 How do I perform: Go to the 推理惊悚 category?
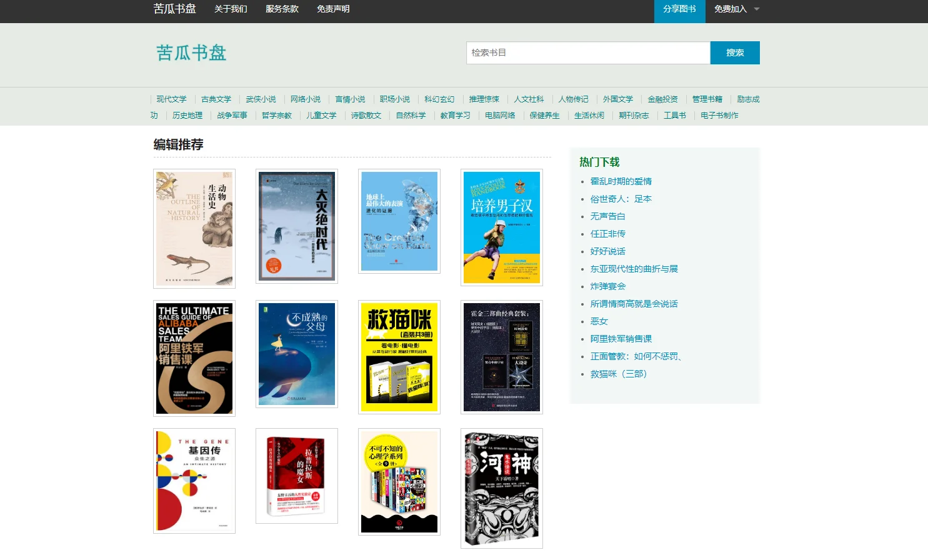point(484,99)
